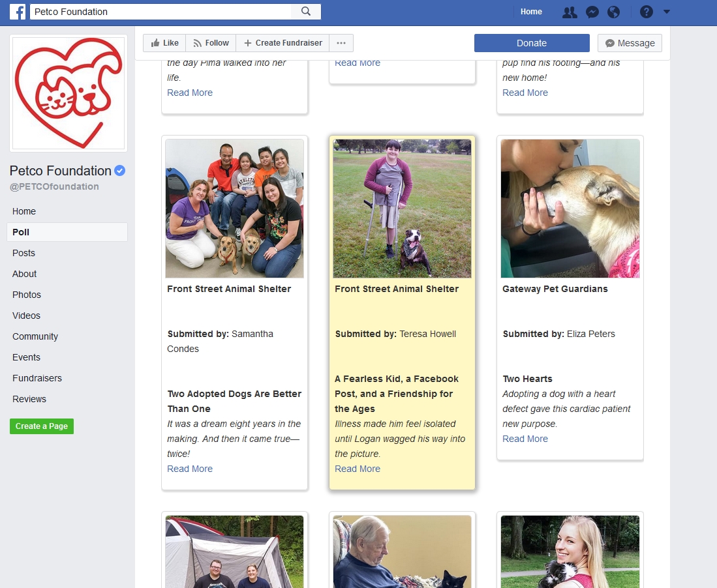Toggle Like for the page

click(x=164, y=43)
